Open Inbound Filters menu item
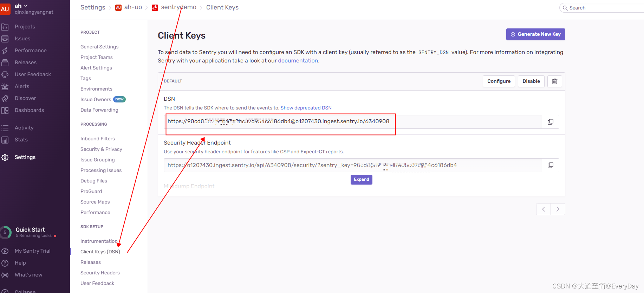This screenshot has width=644, height=293. [98, 139]
